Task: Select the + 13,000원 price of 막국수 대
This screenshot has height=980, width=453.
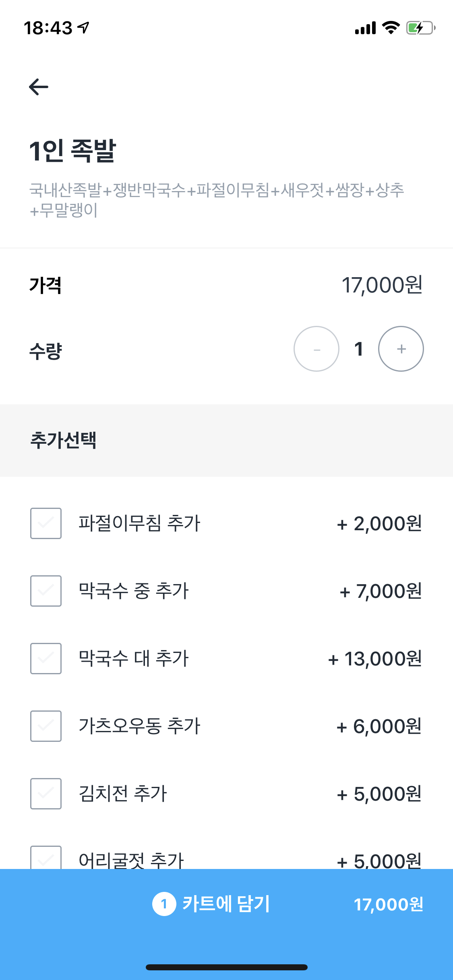Action: point(375,659)
